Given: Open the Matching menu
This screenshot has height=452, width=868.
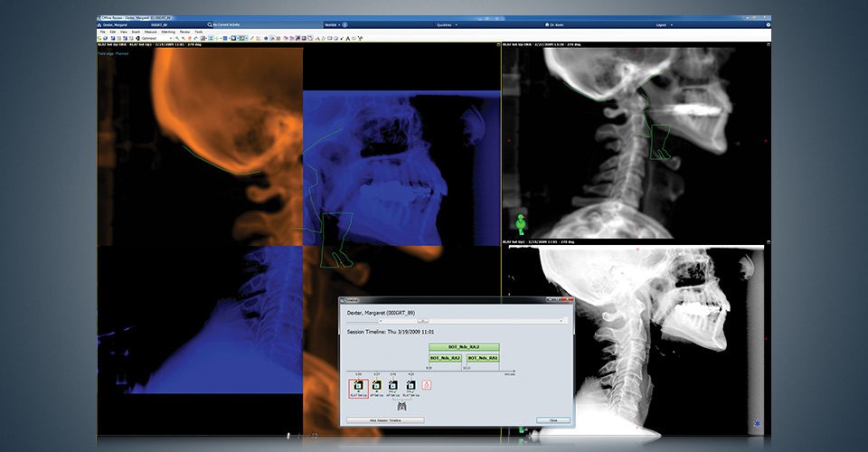Looking at the screenshot, I should click(168, 32).
